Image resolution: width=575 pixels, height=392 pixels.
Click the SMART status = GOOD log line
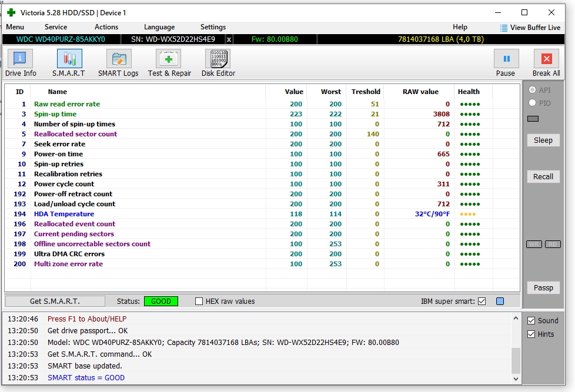coord(86,378)
